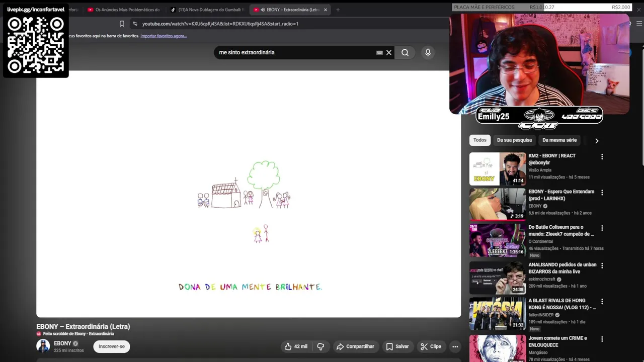This screenshot has height=362, width=644.
Task: Click title EBONY - Espero Que Entendam
Action: point(561,195)
